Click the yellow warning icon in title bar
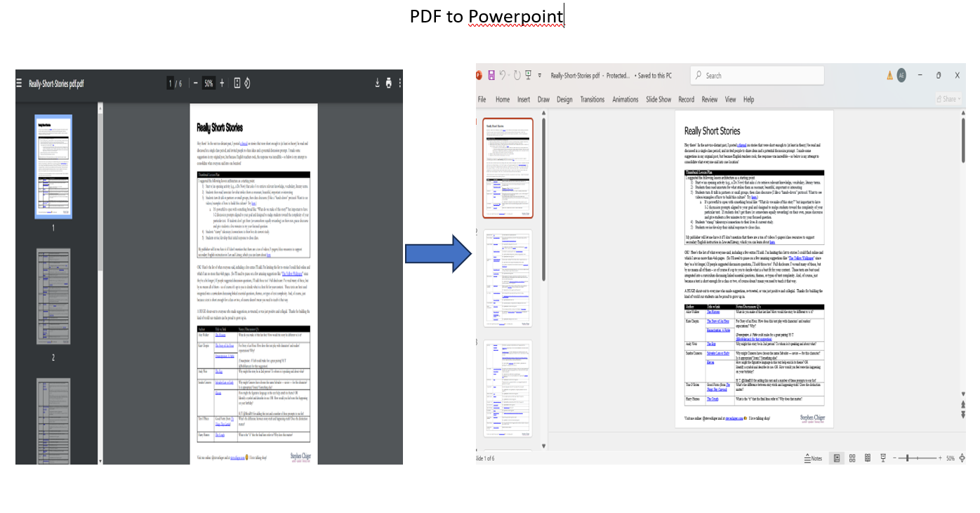Screen dimensions: 980x513 pyautogui.click(x=889, y=75)
